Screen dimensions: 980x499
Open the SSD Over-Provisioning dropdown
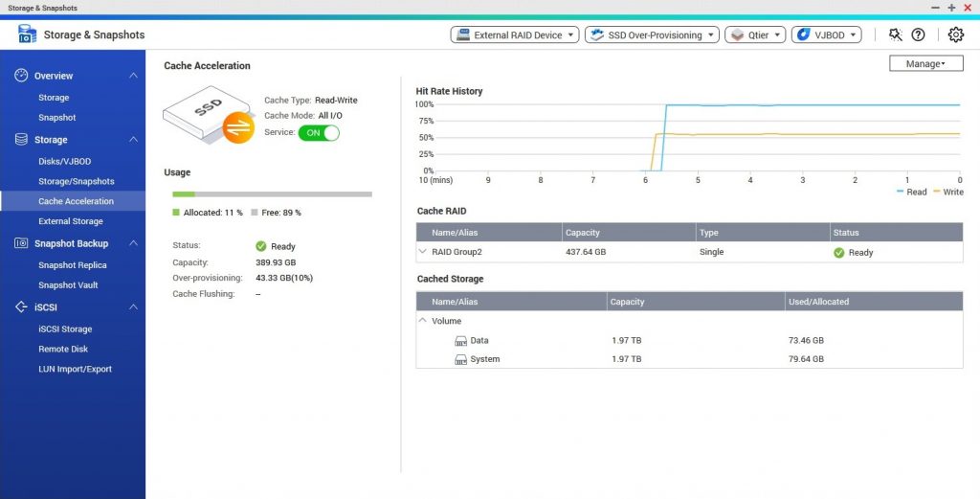pyautogui.click(x=652, y=35)
